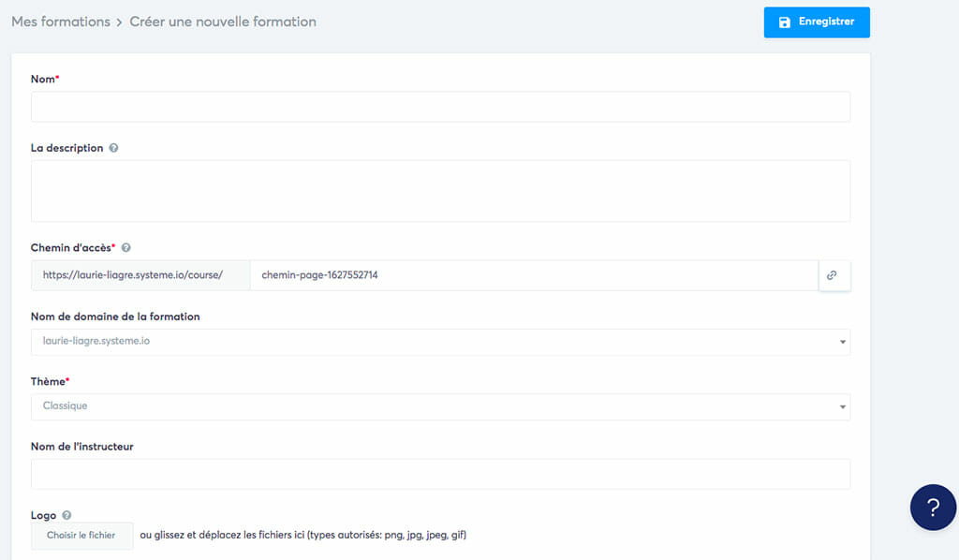Click inside the La description textarea
959x560 pixels.
(440, 191)
